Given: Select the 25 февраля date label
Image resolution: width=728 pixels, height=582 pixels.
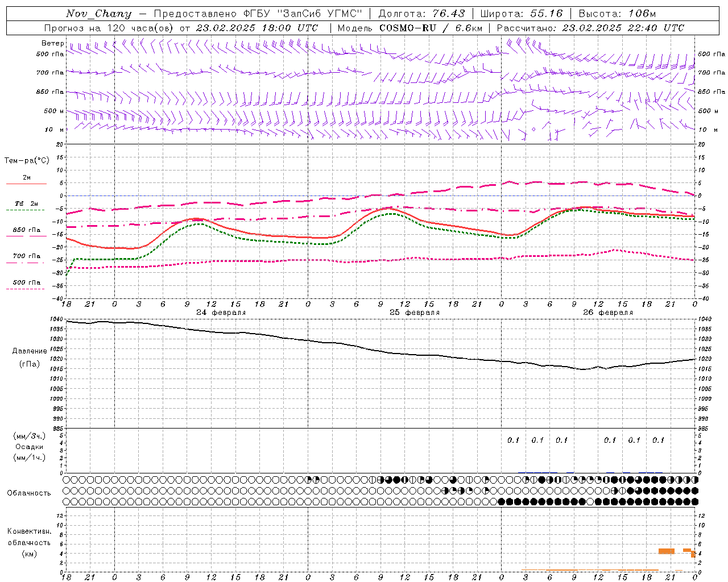Looking at the screenshot, I should point(414,313).
